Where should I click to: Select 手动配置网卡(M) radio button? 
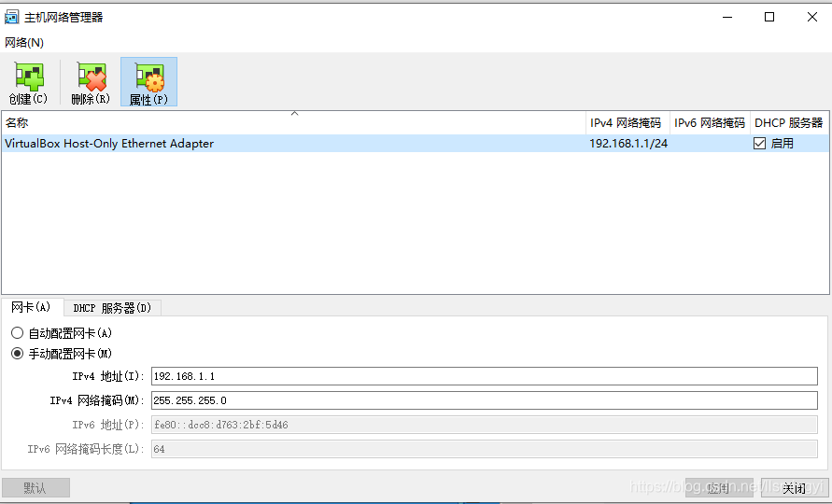18,354
